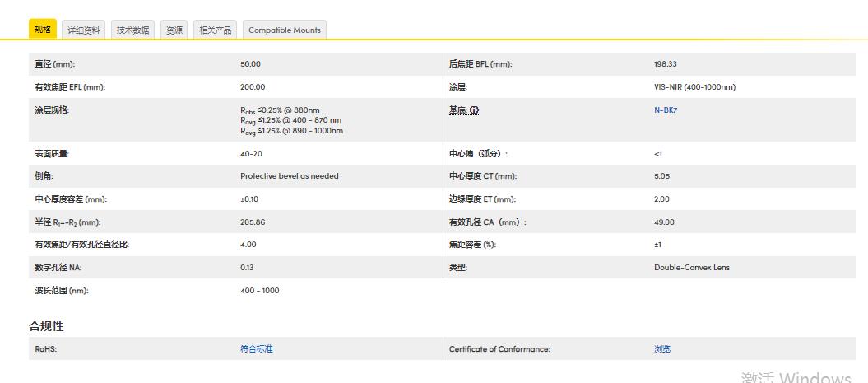The height and width of the screenshot is (383, 868).
Task: Click the 合规性 section heading
Action: point(47,326)
